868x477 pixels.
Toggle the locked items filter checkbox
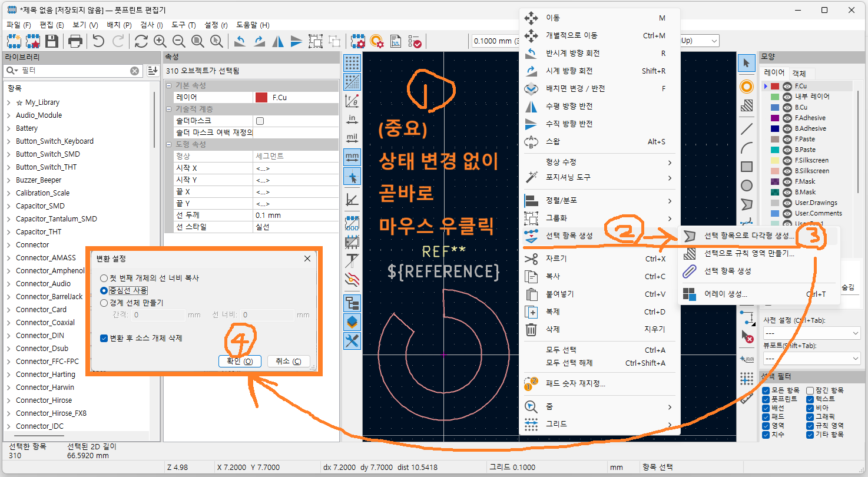tap(810, 390)
